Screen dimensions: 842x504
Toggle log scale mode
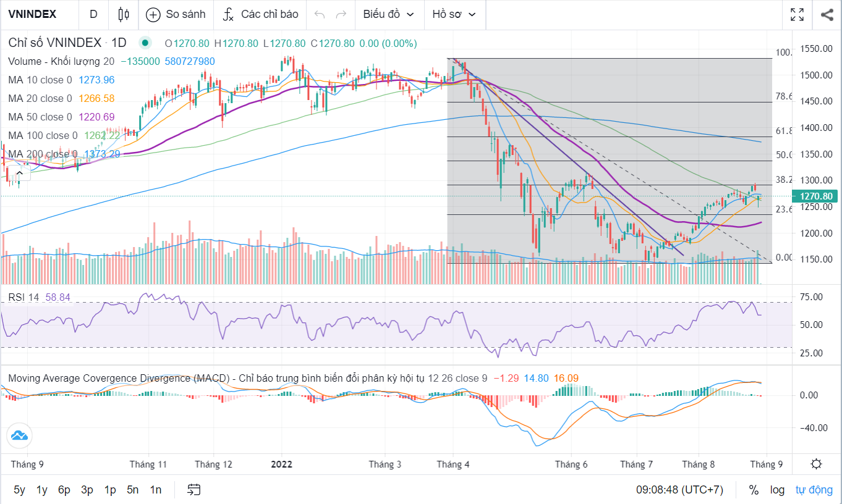click(x=777, y=490)
